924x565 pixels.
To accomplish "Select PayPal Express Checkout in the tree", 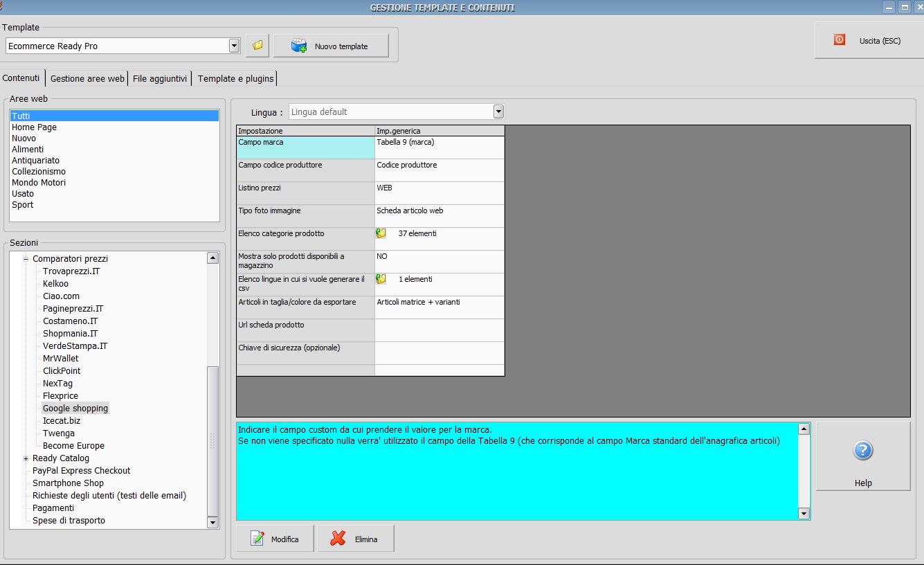I will (81, 471).
